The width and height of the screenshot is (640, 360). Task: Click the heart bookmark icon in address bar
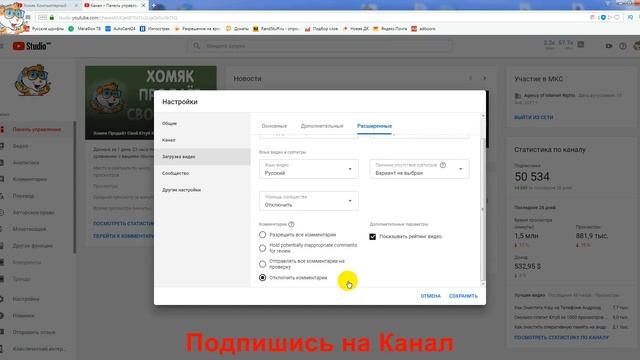pyautogui.click(x=617, y=18)
